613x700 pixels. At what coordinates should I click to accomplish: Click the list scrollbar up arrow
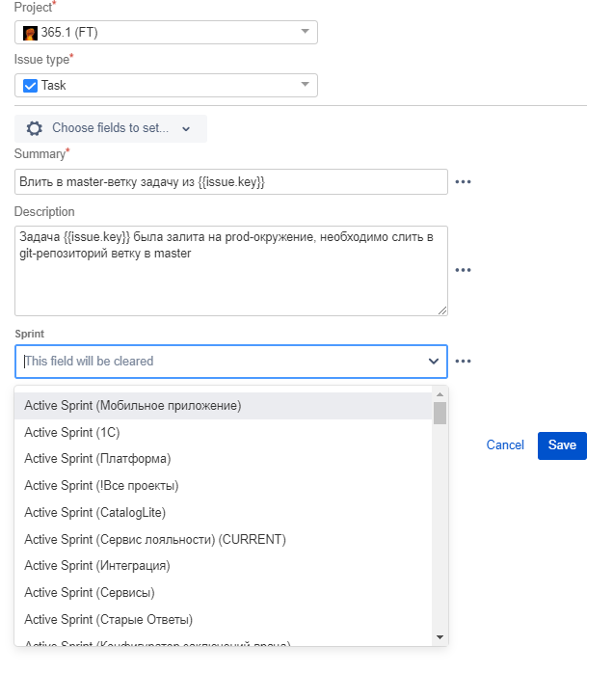tap(440, 394)
